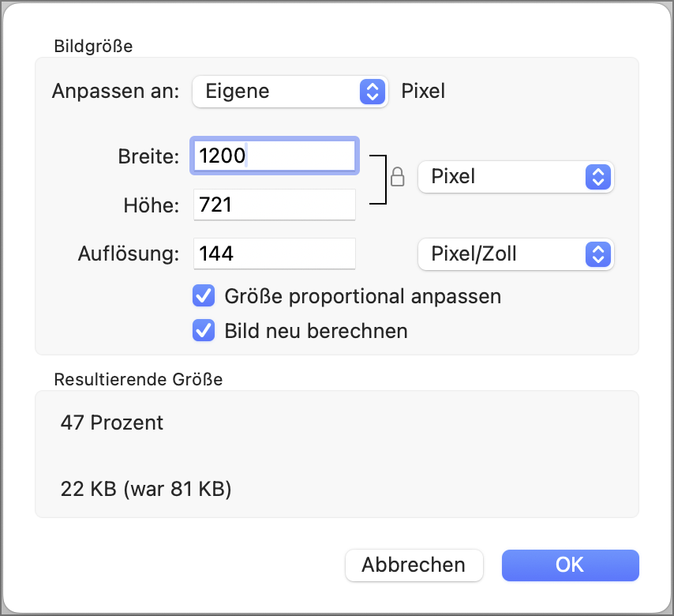
Task: Click the Auflösung label text
Action: tap(129, 254)
